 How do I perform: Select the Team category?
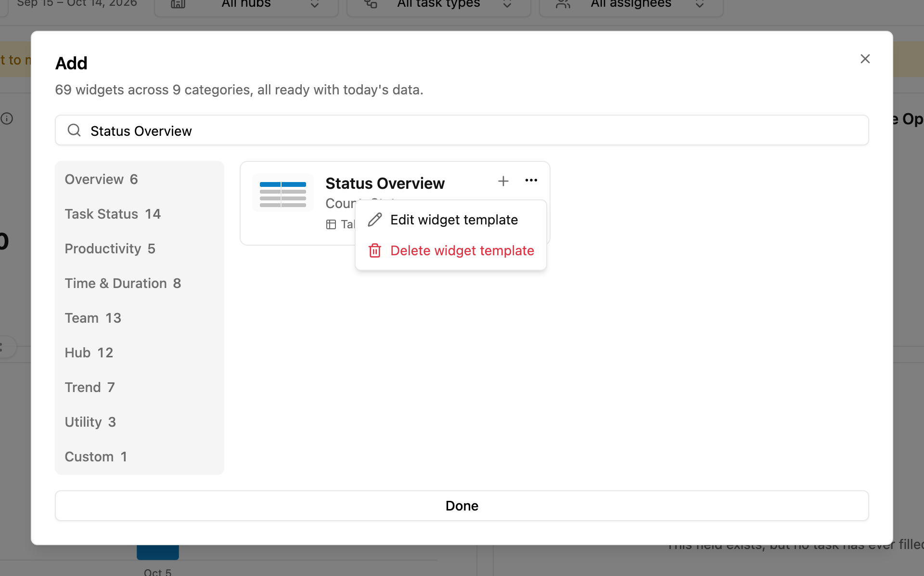pos(140,318)
